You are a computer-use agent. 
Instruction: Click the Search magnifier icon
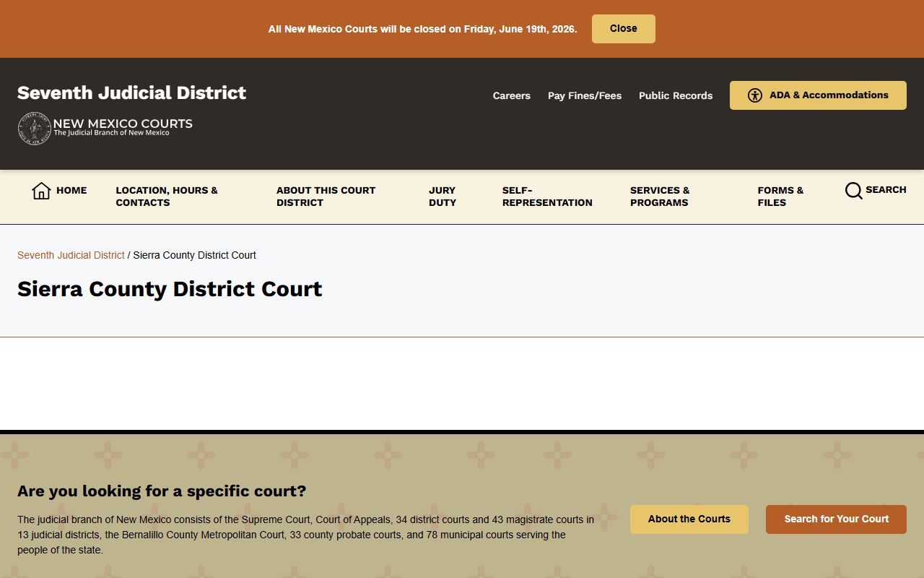(853, 191)
